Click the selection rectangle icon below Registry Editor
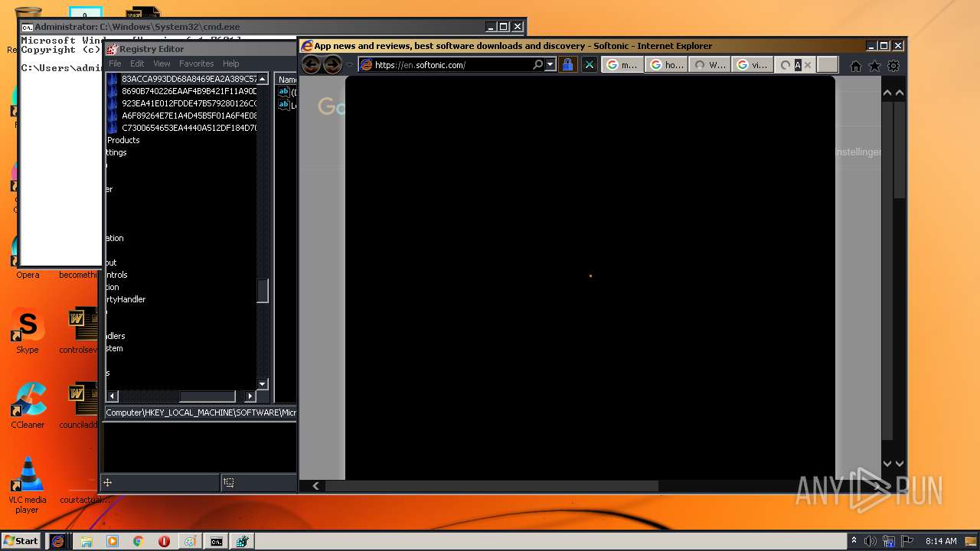The image size is (980, 551). 229,482
